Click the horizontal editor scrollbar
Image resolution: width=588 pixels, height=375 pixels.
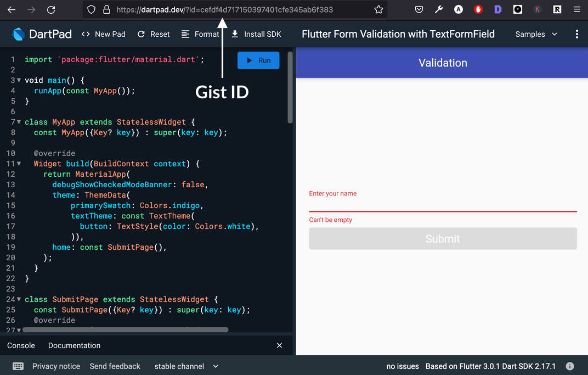pos(125,329)
